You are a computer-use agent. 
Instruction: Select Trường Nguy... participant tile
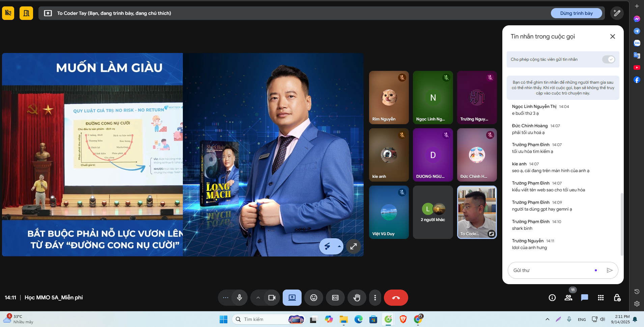coord(477,98)
